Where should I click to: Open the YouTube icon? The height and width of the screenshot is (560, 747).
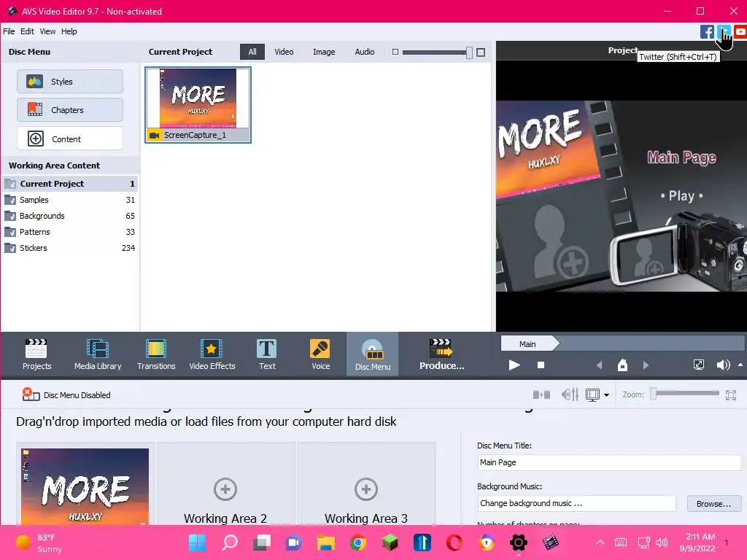click(x=740, y=32)
